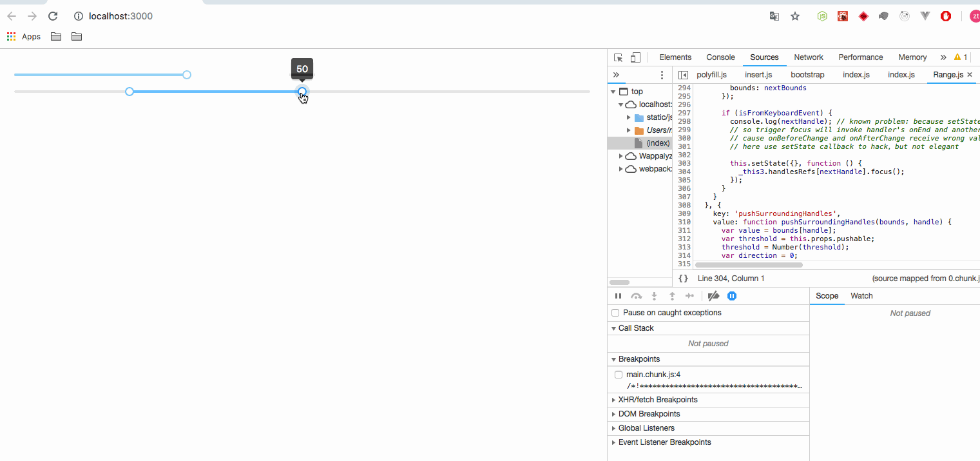Open the Memory tab

pos(912,57)
